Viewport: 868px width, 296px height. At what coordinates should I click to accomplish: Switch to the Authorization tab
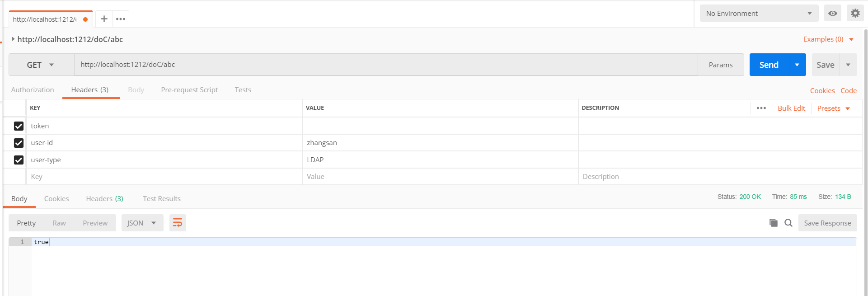(x=33, y=90)
